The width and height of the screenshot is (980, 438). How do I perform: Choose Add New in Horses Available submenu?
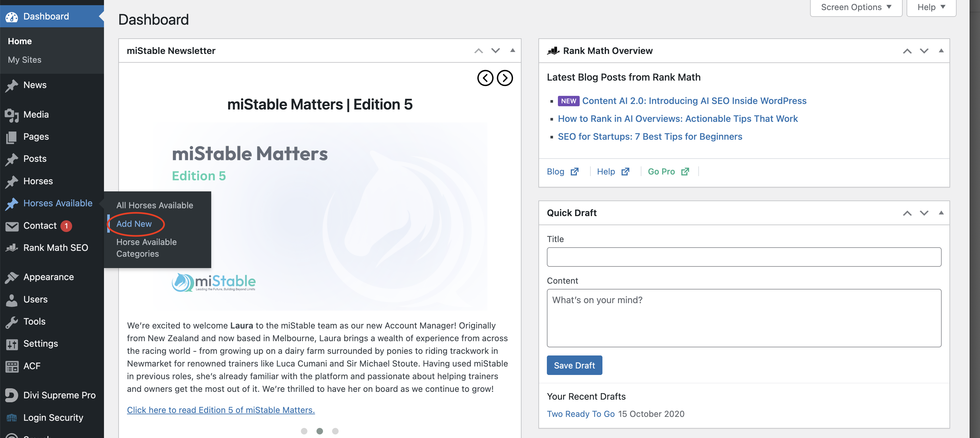click(x=134, y=224)
